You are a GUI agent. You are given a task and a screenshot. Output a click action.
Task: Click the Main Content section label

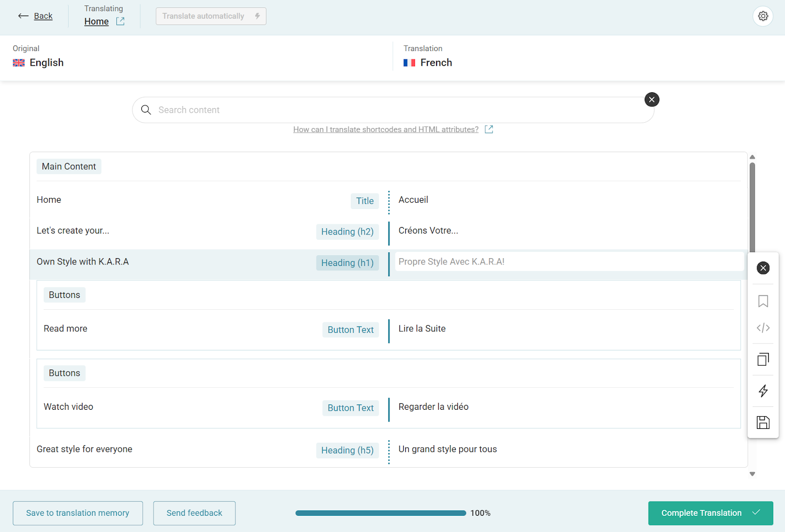click(x=69, y=166)
